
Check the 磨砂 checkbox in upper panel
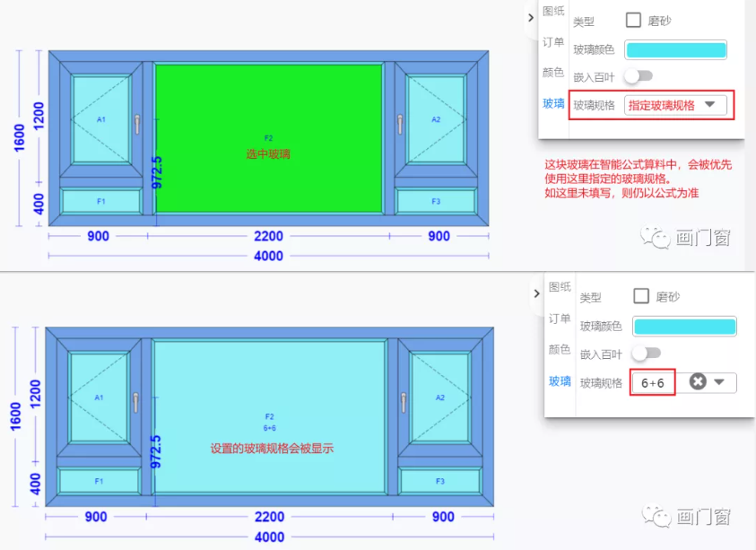pyautogui.click(x=633, y=21)
